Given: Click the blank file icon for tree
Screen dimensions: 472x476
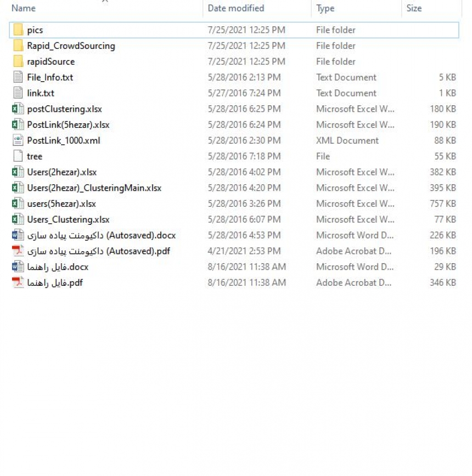Looking at the screenshot, I should (x=18, y=156).
